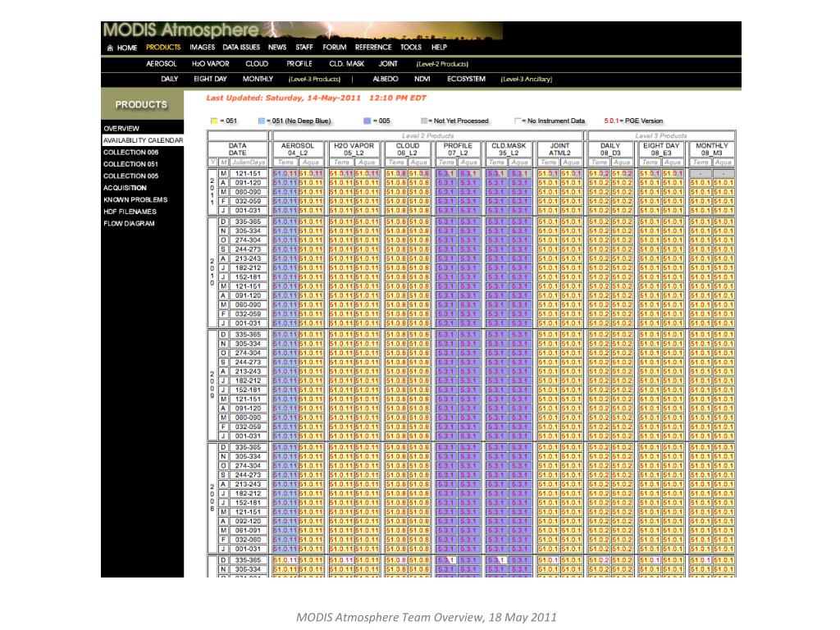The width and height of the screenshot is (840, 630).
Task: Open the H2O VAPOR Level-2 product link
Action: pos(211,64)
